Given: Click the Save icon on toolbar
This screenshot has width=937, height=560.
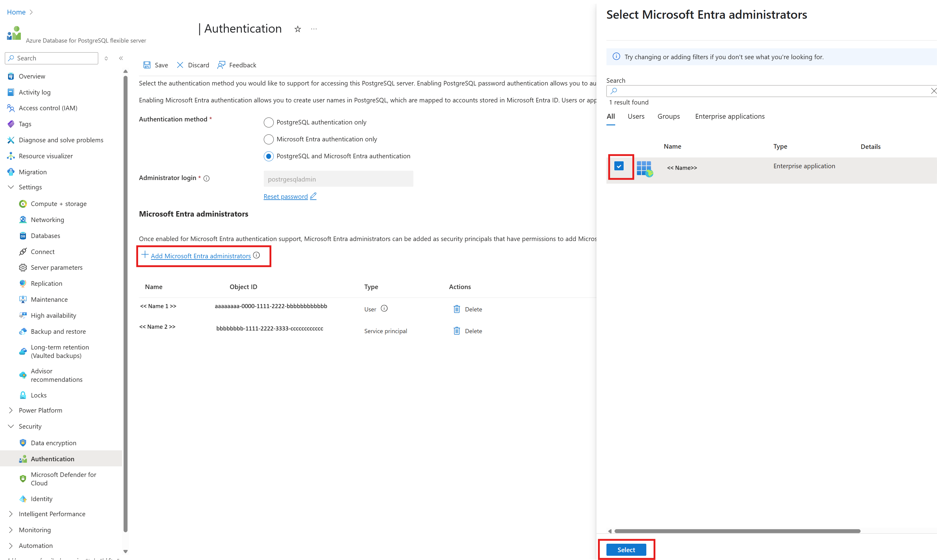Looking at the screenshot, I should point(147,65).
